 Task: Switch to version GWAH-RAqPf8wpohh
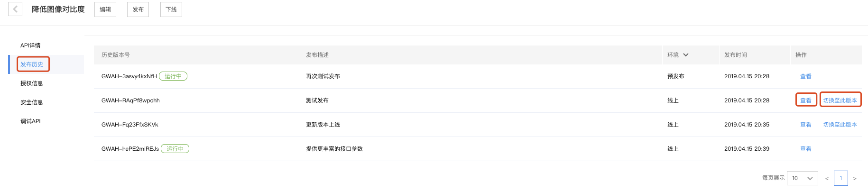[x=840, y=100]
